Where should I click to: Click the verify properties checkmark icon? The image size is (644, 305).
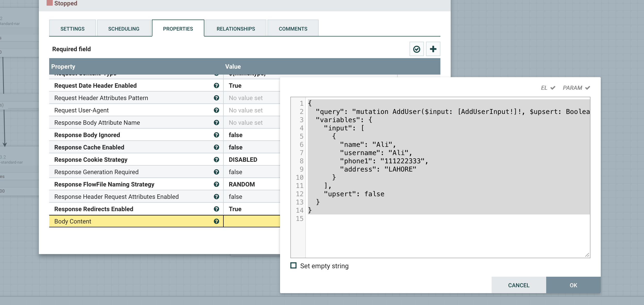point(416,49)
